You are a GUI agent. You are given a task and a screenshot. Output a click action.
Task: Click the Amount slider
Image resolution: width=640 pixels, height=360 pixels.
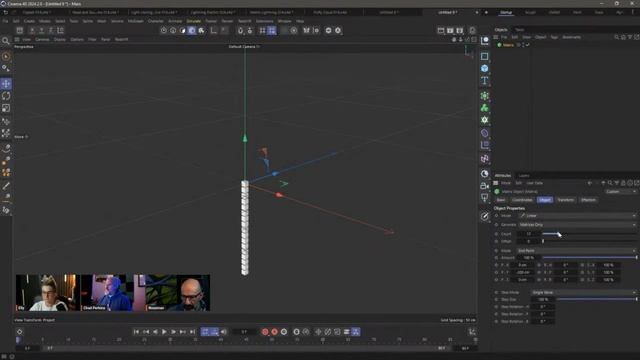pos(589,258)
